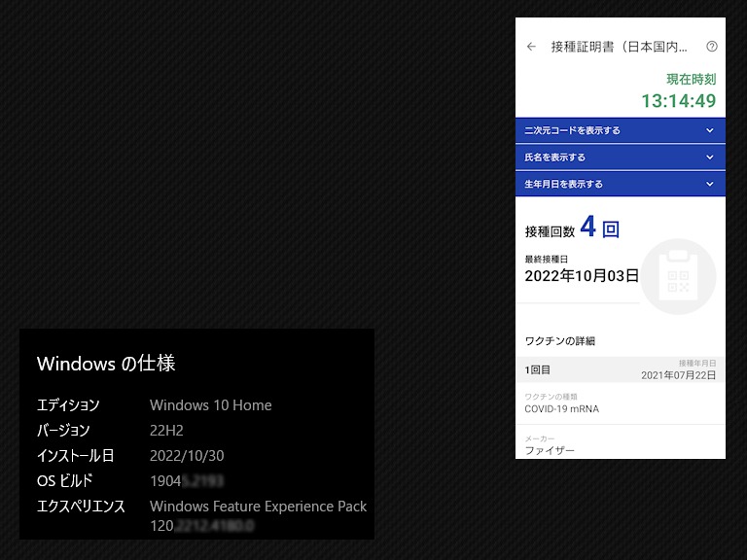Click the 4 回 dose count
The height and width of the screenshot is (560, 747).
click(x=600, y=227)
